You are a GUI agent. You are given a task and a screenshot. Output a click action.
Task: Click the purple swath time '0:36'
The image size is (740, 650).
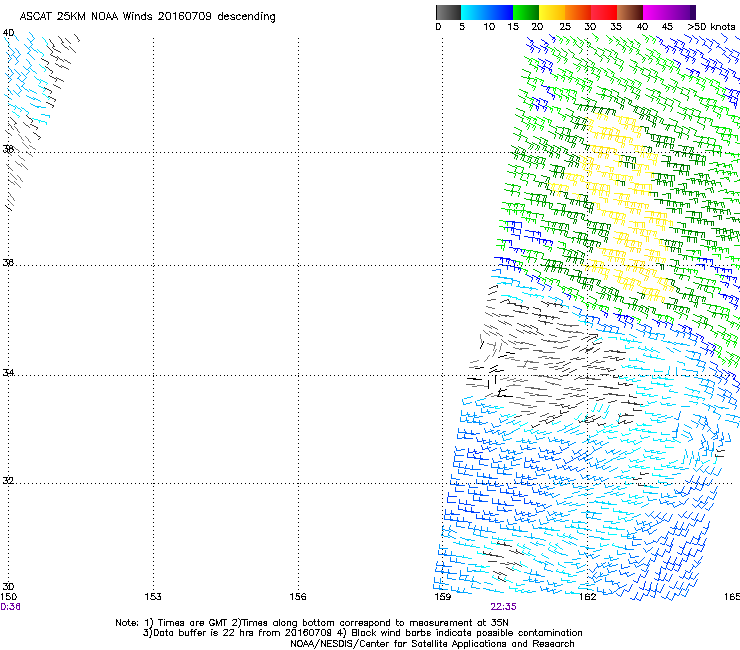coord(10,607)
